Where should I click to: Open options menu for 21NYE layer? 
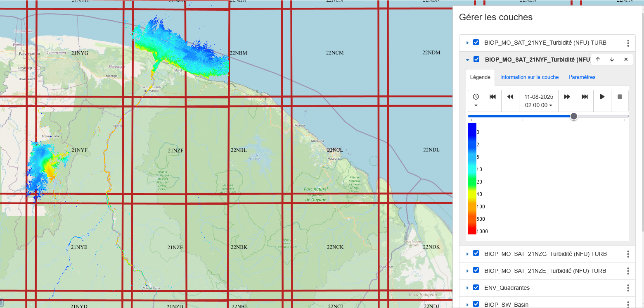[628, 43]
